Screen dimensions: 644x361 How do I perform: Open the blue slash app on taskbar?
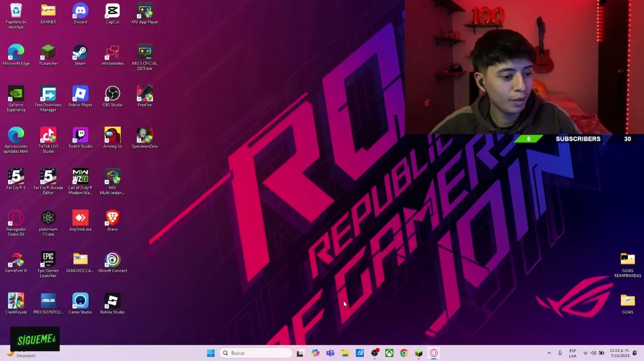pyautogui.click(x=360, y=353)
